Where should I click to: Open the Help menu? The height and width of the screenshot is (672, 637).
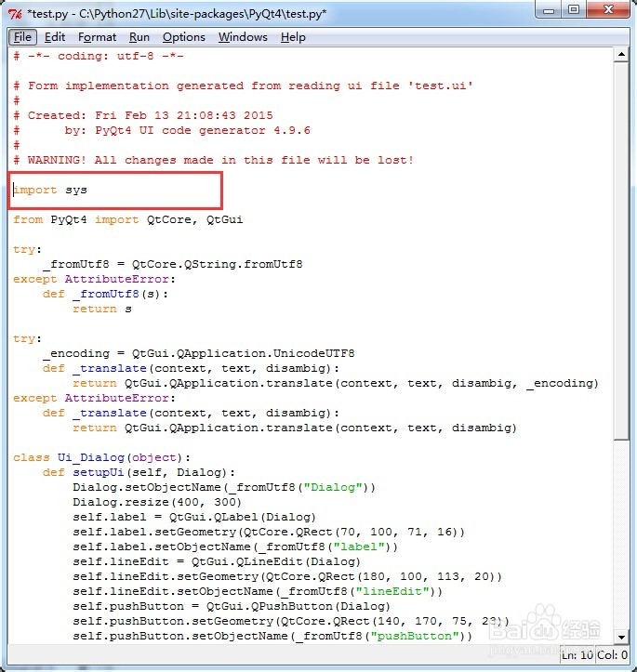pos(293,37)
